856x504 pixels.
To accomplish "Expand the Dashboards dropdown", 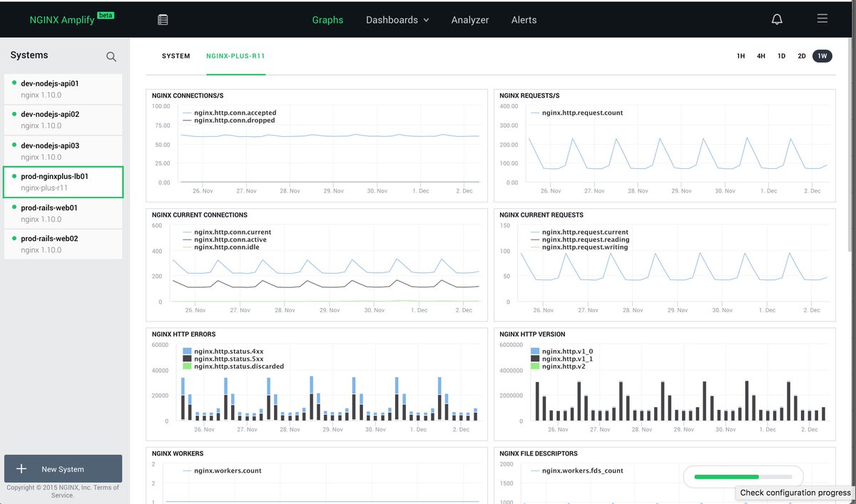I will 397,20.
